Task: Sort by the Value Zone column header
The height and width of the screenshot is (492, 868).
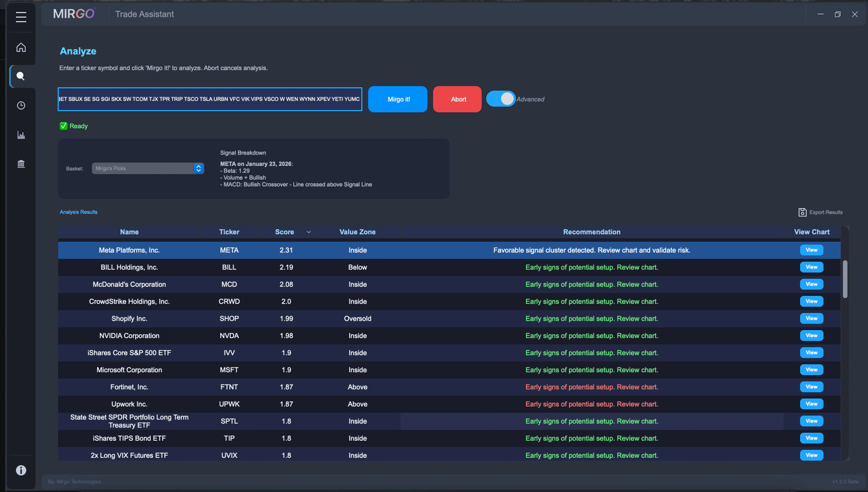Action: click(358, 232)
